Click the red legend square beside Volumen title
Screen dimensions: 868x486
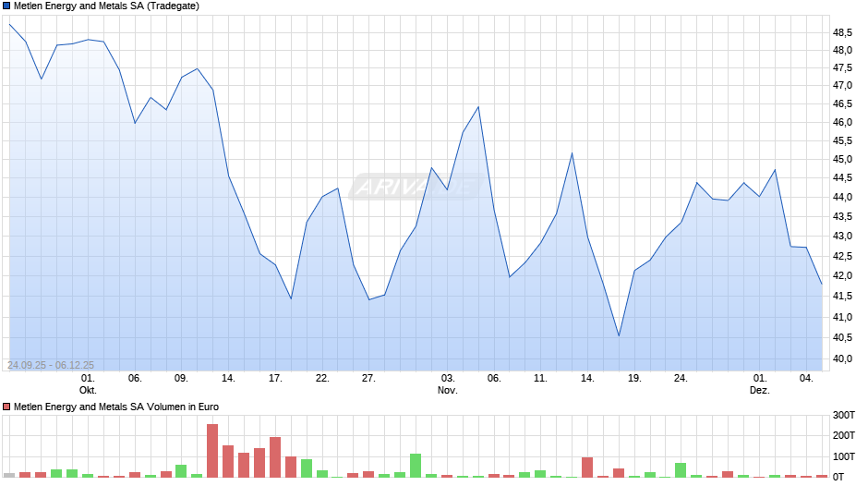coord(6,407)
